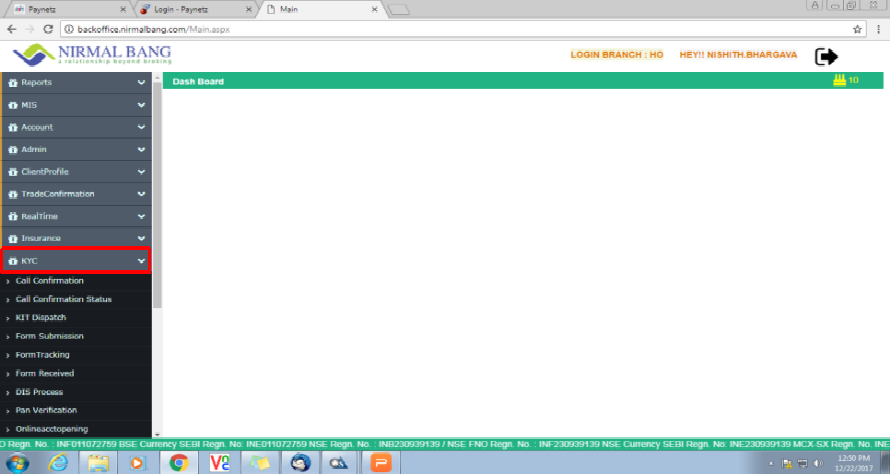890x474 pixels.
Task: Open Call Confirmation Status link
Action: (x=64, y=299)
